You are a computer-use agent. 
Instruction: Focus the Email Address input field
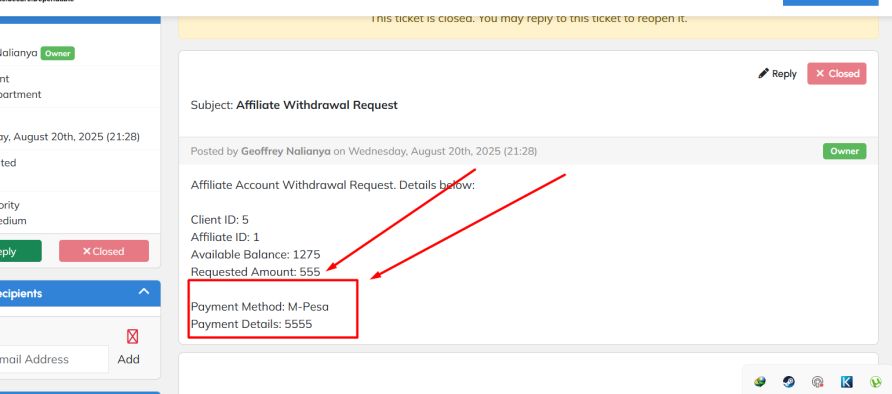coord(54,359)
